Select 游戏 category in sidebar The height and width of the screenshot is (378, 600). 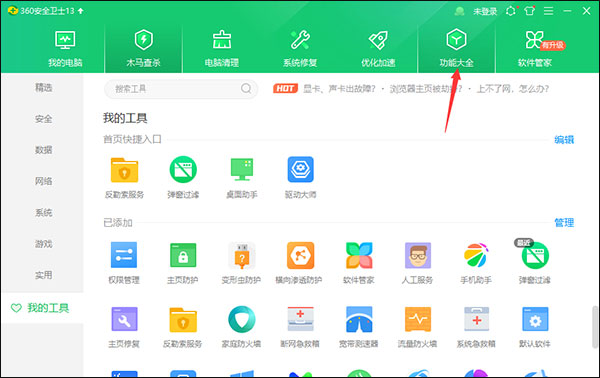pyautogui.click(x=44, y=244)
